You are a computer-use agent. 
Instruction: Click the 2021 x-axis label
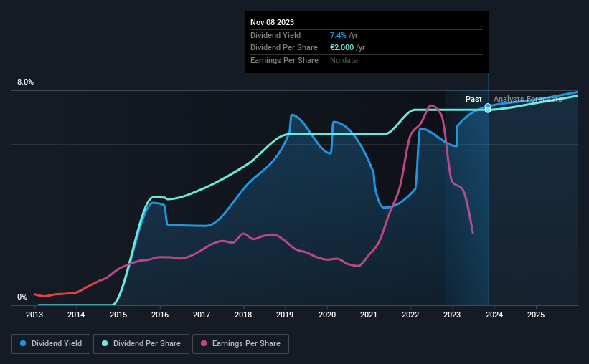(369, 315)
